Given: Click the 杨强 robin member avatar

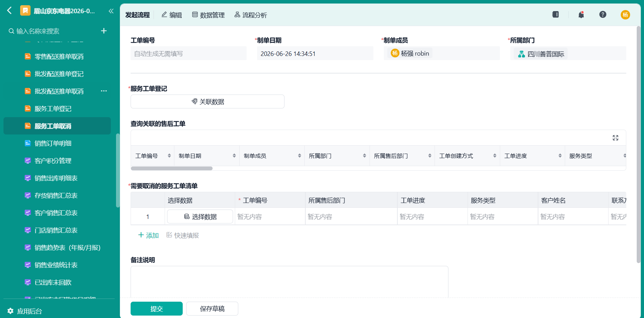Looking at the screenshot, I should point(395,53).
